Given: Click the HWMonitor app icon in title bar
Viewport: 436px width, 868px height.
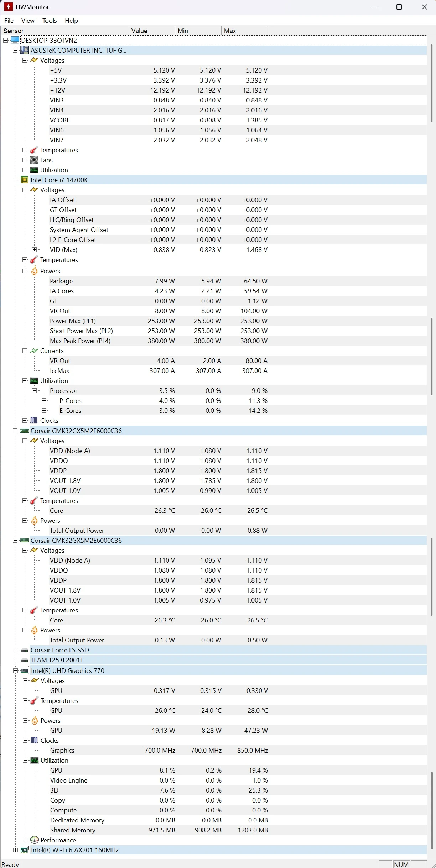Looking at the screenshot, I should (8, 7).
